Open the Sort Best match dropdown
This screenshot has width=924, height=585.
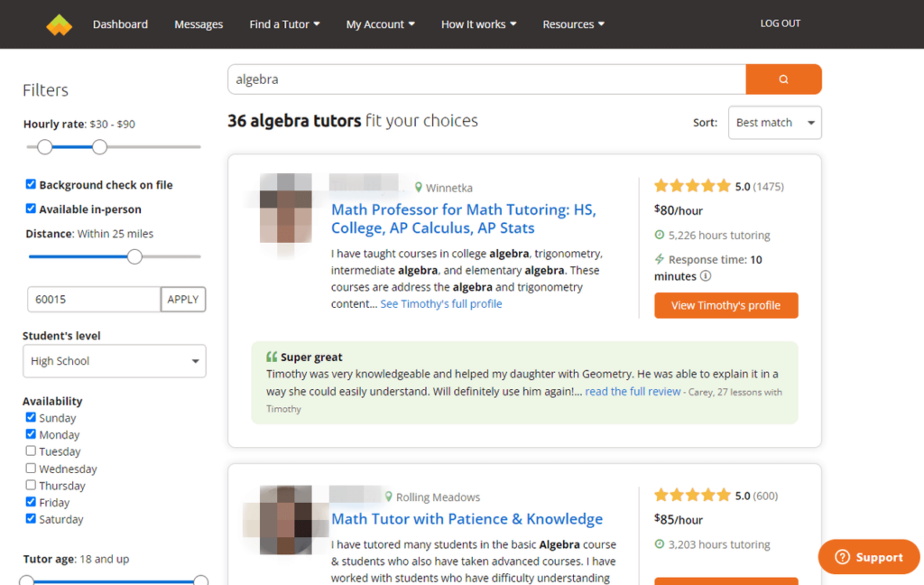774,123
